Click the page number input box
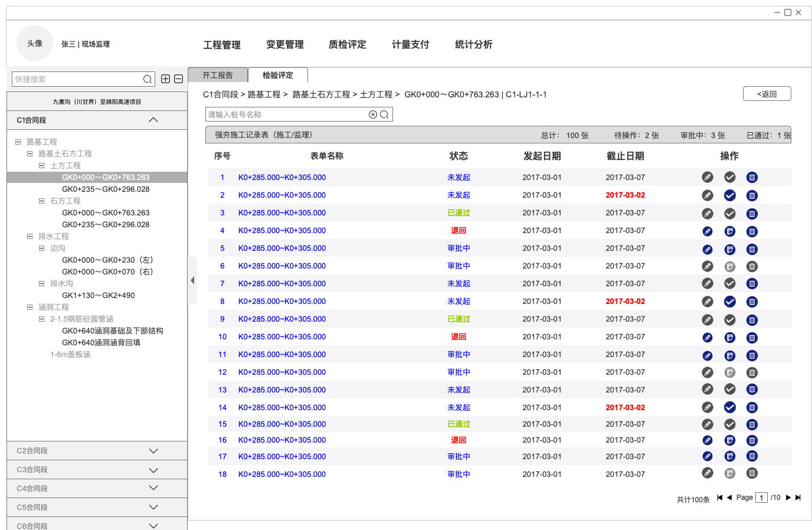 click(762, 498)
